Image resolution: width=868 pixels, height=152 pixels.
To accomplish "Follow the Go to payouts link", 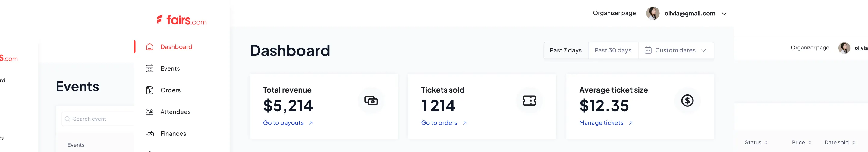I will tap(288, 123).
